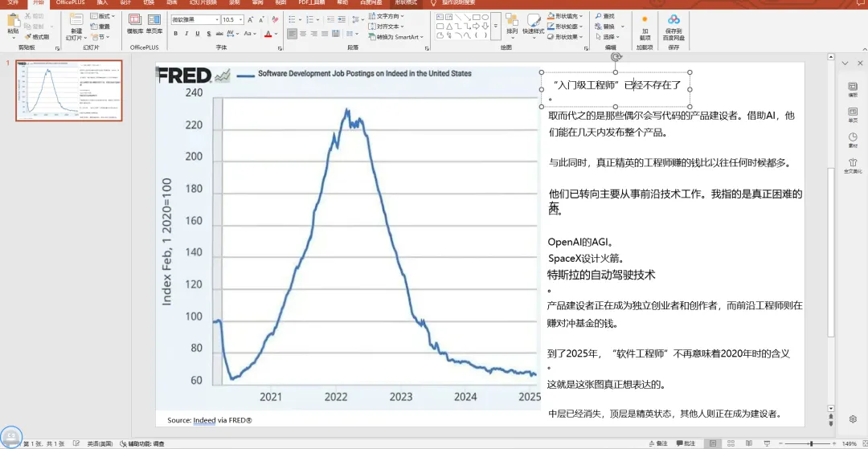This screenshot has width=868, height=449.
Task: Decrease the list indent level
Action: [x=330, y=19]
